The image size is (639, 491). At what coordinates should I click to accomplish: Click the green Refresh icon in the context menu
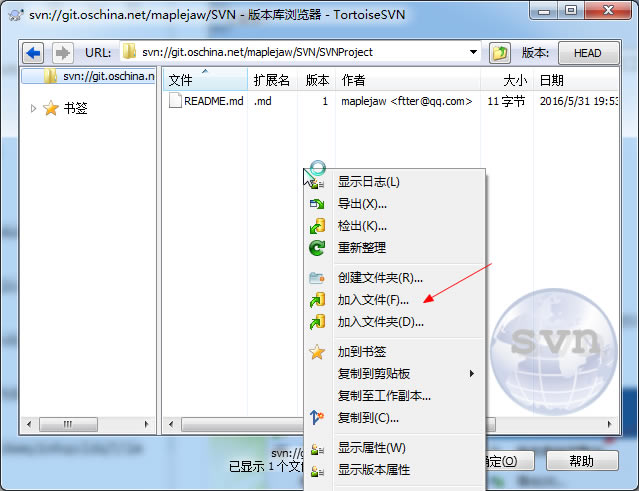tap(317, 248)
